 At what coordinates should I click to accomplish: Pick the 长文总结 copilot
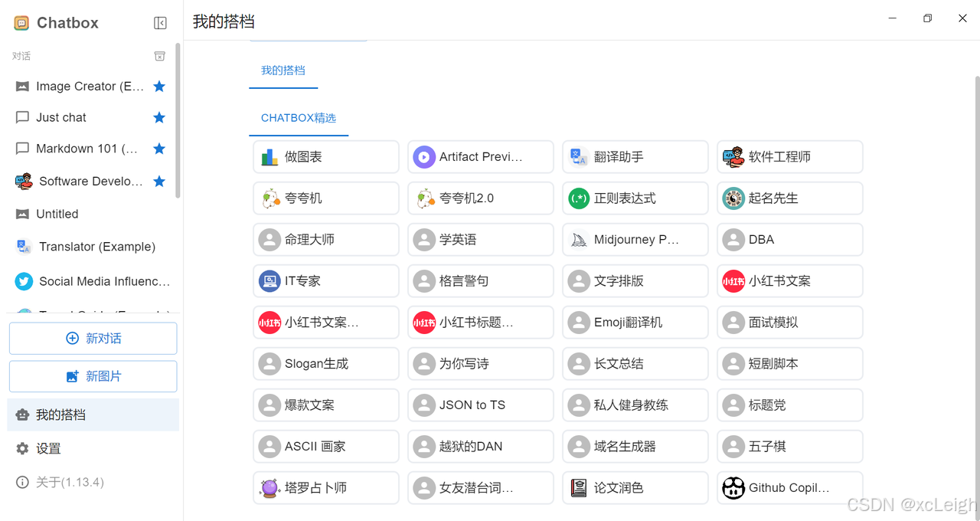[635, 364]
